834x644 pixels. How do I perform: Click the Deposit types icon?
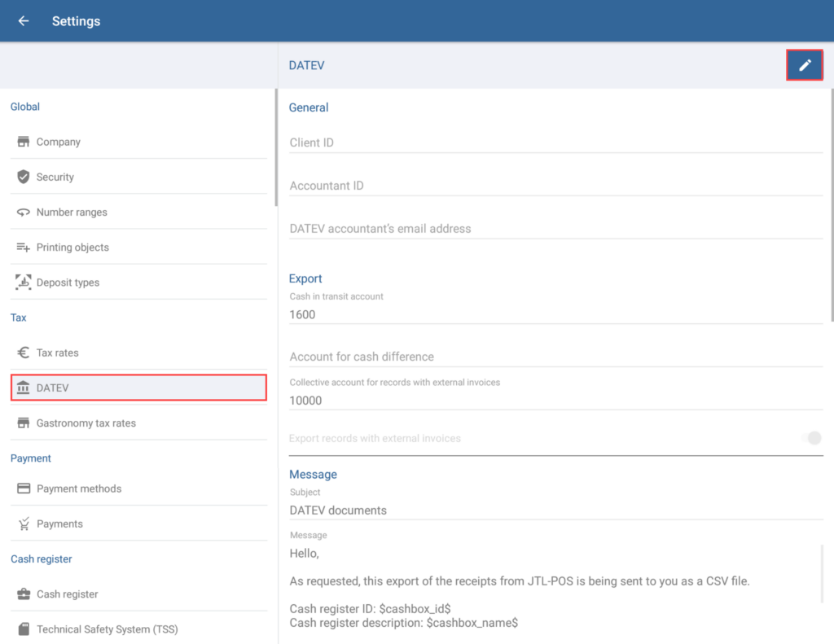(24, 283)
